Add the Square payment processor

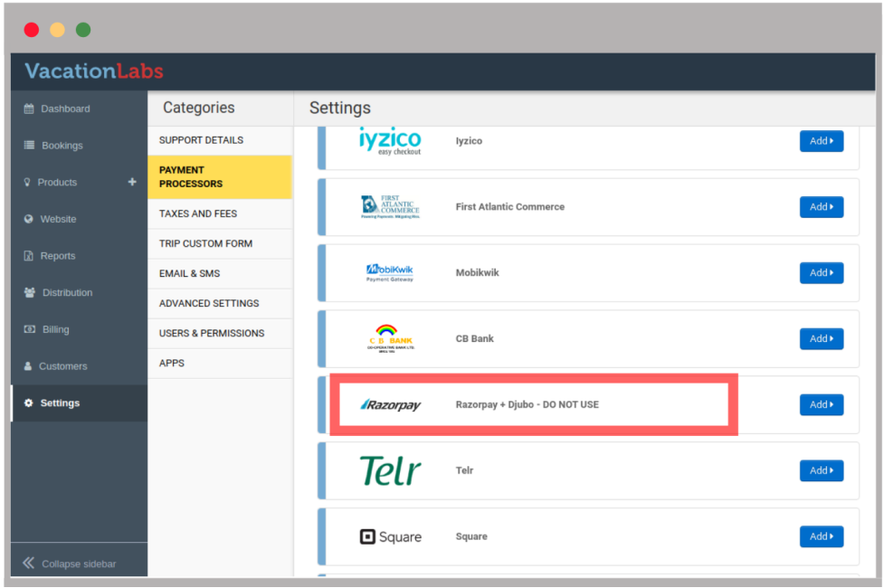821,536
